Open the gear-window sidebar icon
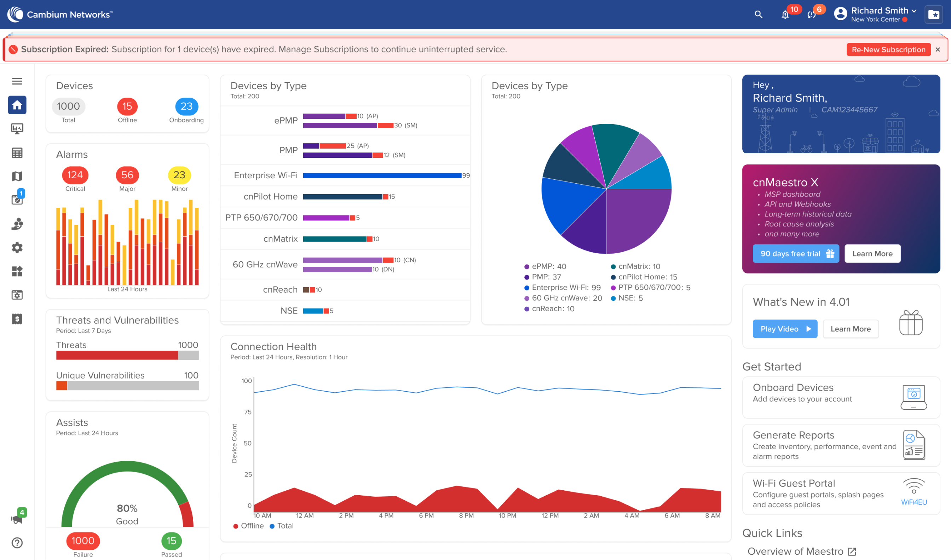This screenshot has height=560, width=951. coord(17,295)
